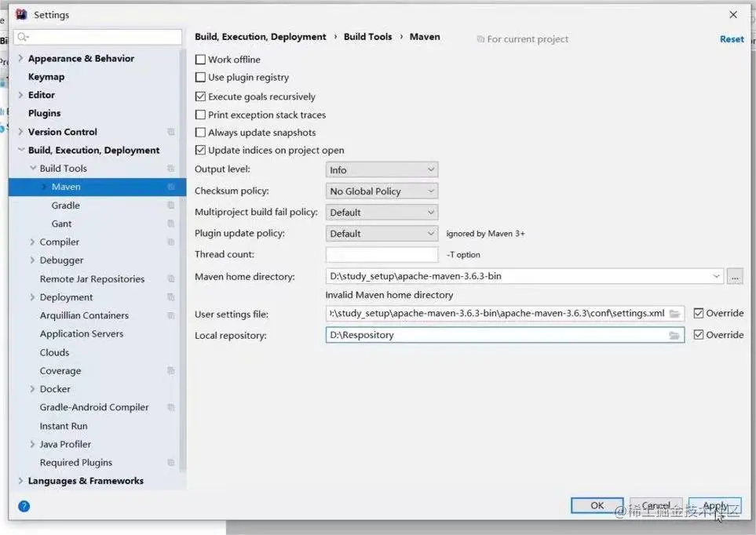This screenshot has width=756, height=535.
Task: Click the project icon next to Gant
Action: [170, 224]
